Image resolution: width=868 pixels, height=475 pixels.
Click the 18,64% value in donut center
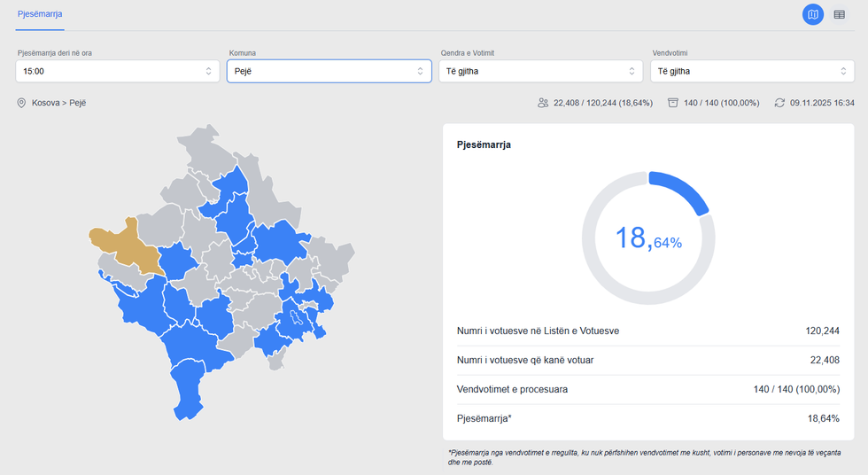coord(648,238)
